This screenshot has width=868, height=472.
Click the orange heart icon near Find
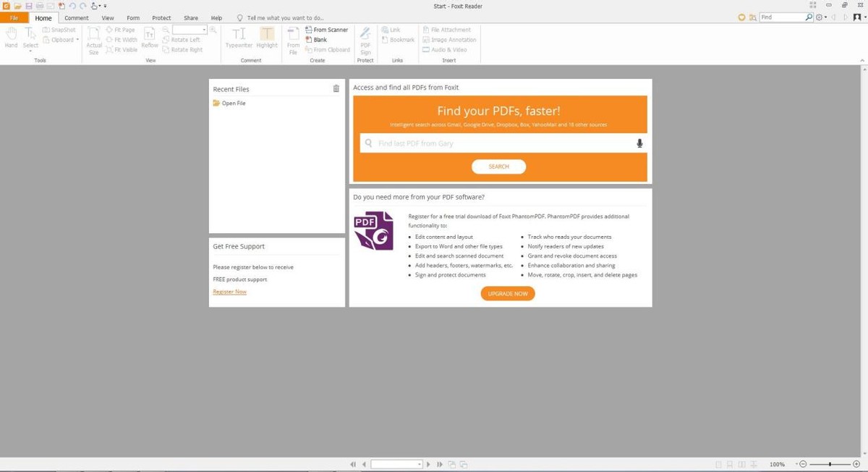(741, 17)
